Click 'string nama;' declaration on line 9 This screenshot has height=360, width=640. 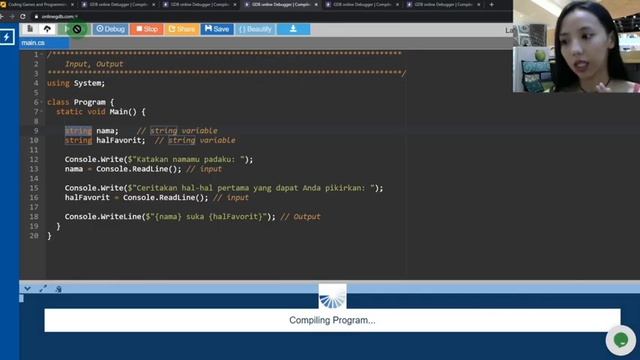click(x=91, y=131)
